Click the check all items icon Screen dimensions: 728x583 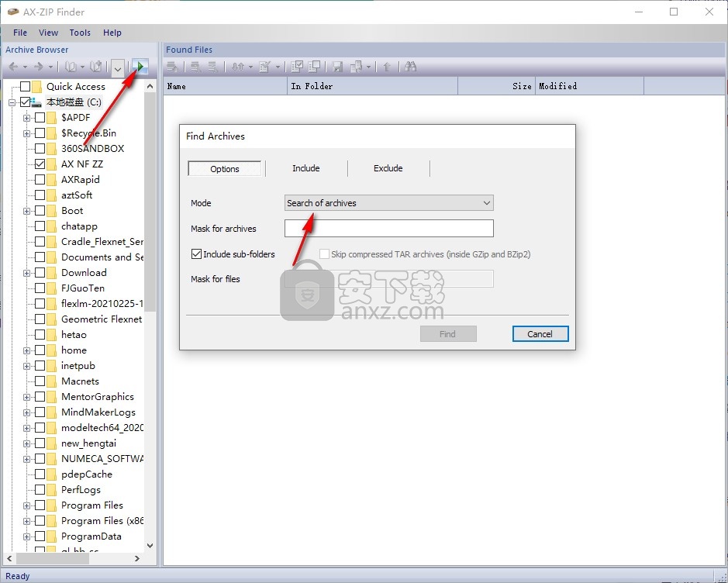[297, 67]
